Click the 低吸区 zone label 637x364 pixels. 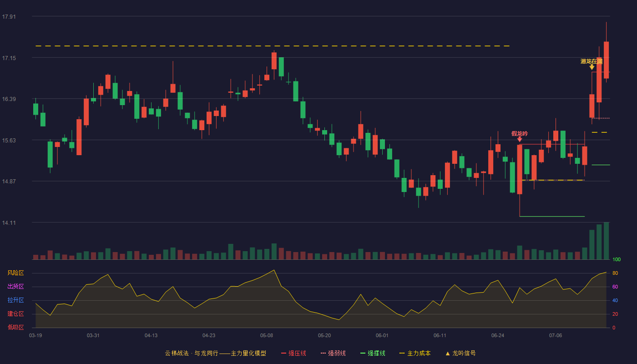[x=15, y=327]
